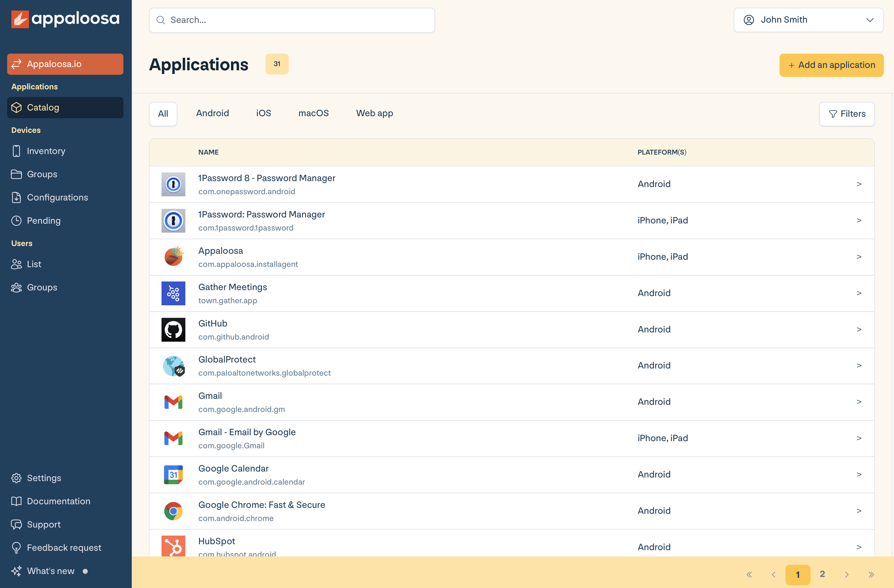894x588 pixels.
Task: Click com.paloaltonetworks.globalprotect bundle text
Action: tap(264, 373)
